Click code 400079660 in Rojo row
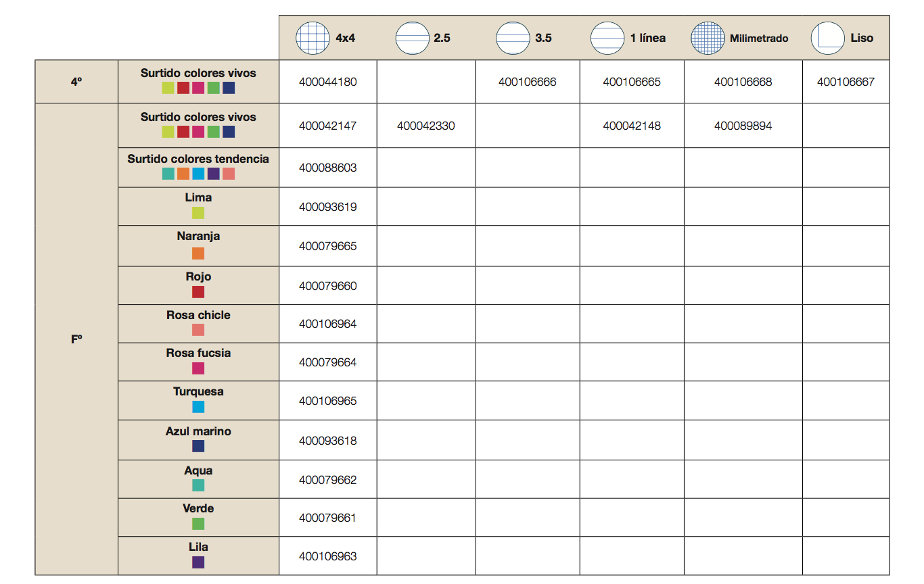 tap(327, 286)
